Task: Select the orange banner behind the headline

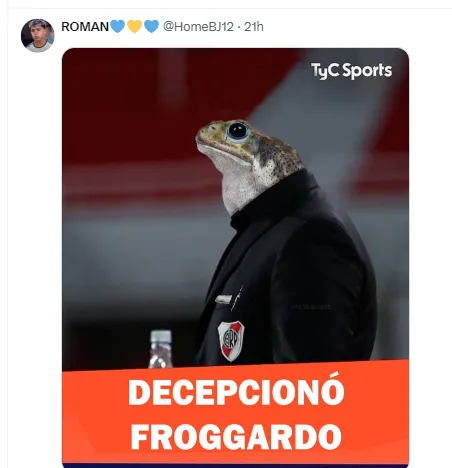Action: [x=235, y=412]
